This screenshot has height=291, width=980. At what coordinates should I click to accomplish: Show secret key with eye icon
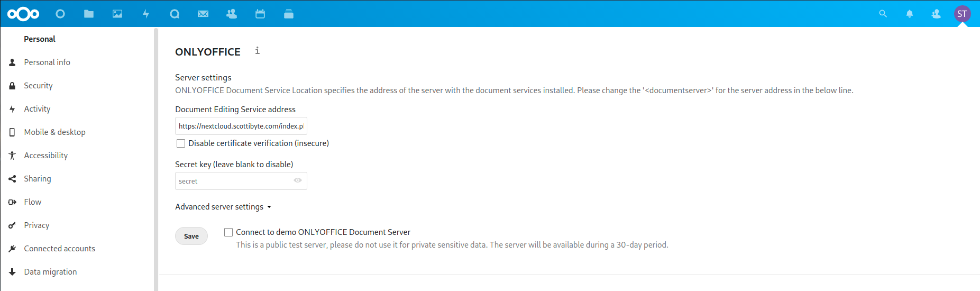point(298,180)
